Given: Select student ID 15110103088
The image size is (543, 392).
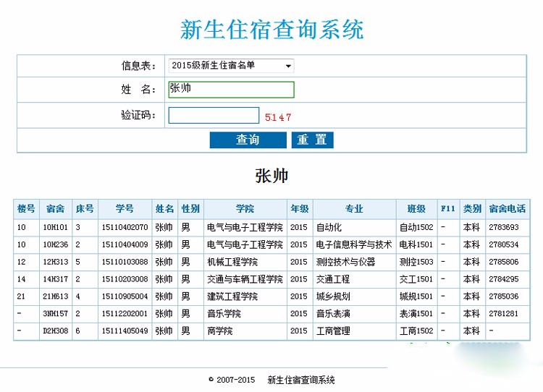Looking at the screenshot, I should tap(125, 262).
